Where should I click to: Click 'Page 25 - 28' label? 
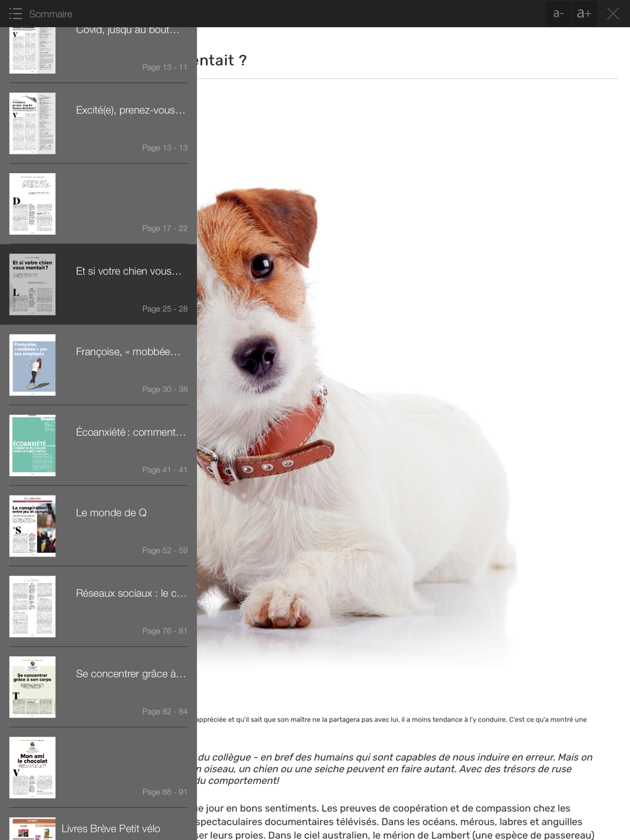[164, 309]
